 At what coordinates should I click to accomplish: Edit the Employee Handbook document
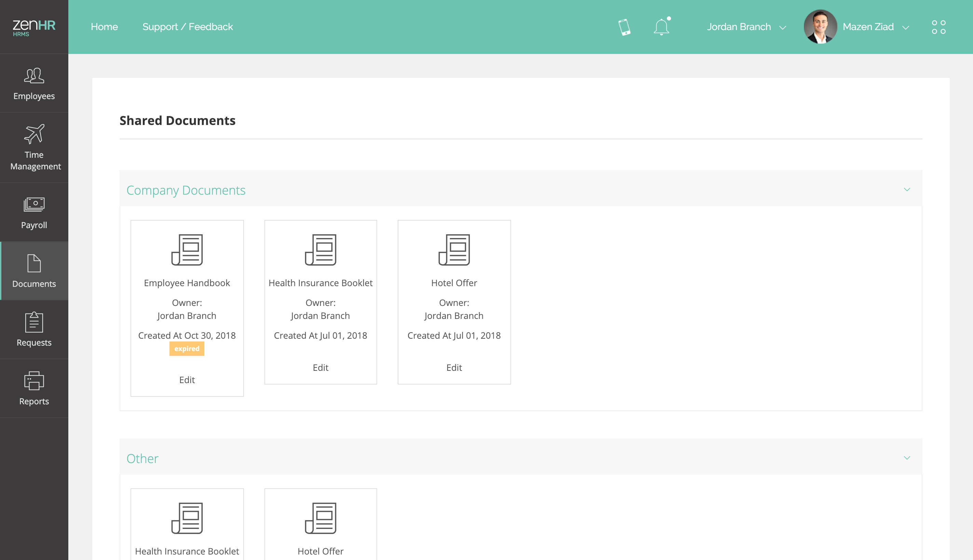[x=187, y=380]
